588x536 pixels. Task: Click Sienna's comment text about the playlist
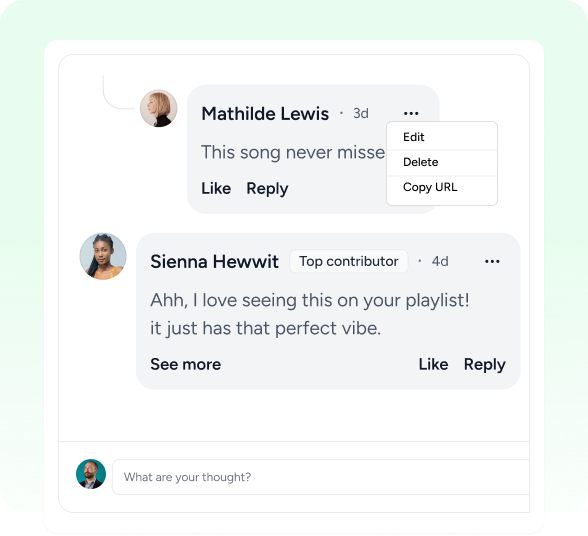click(x=310, y=314)
